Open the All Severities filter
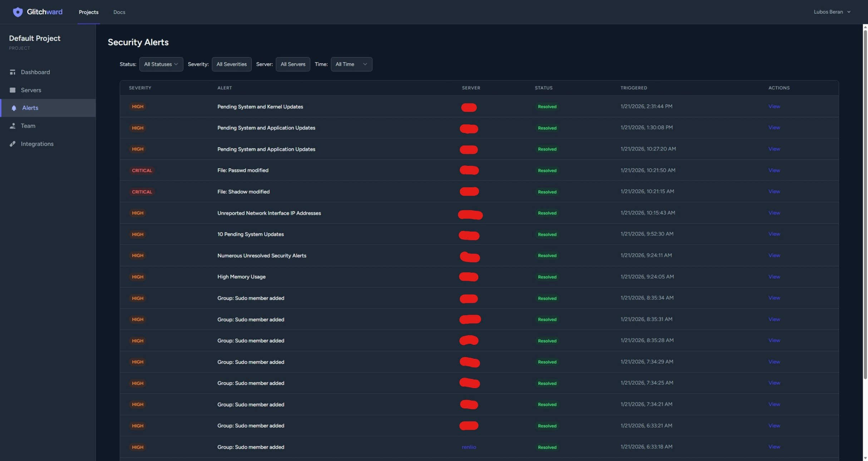 [231, 64]
